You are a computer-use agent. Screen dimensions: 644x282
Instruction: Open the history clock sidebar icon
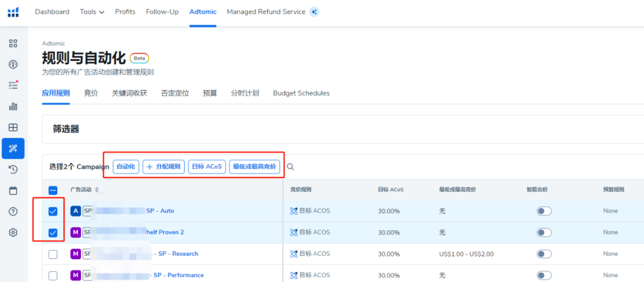click(13, 169)
